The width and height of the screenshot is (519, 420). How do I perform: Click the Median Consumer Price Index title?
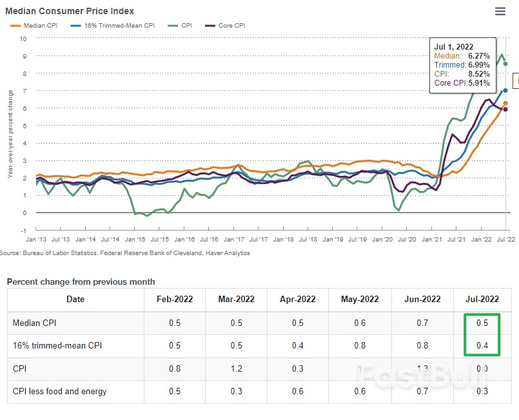click(x=71, y=11)
